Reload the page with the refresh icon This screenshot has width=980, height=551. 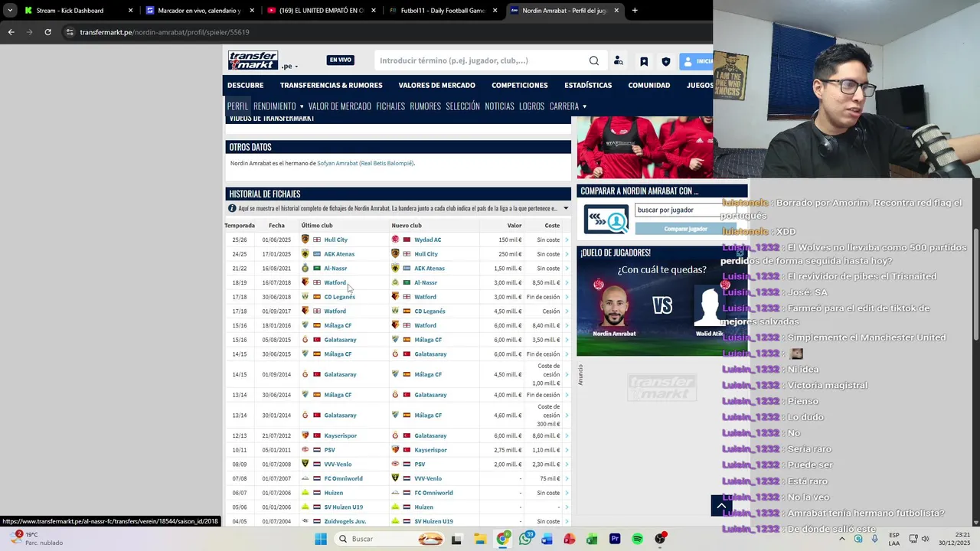[x=47, y=32]
